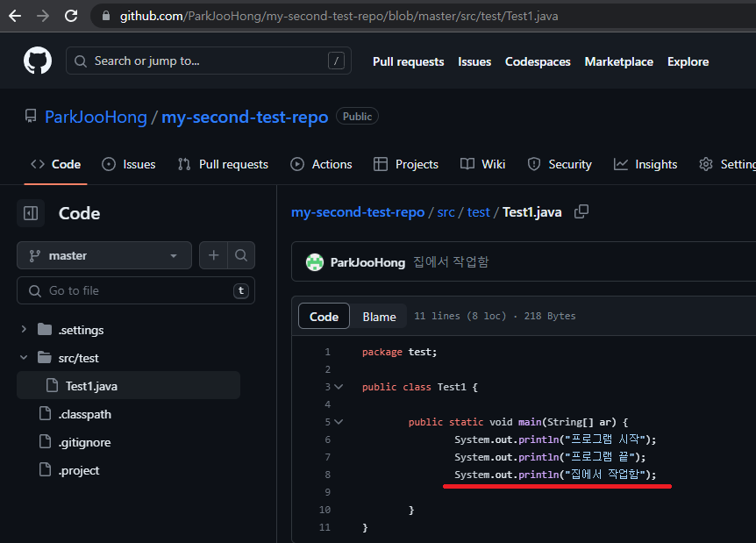Switch to Blame view
The width and height of the screenshot is (756, 543).
pyautogui.click(x=379, y=317)
